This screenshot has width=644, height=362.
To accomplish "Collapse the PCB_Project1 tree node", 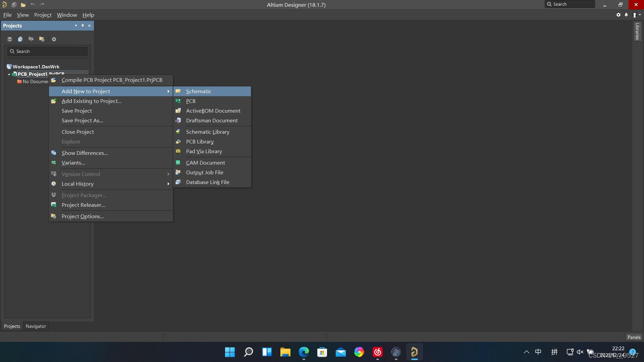I will click(9, 74).
